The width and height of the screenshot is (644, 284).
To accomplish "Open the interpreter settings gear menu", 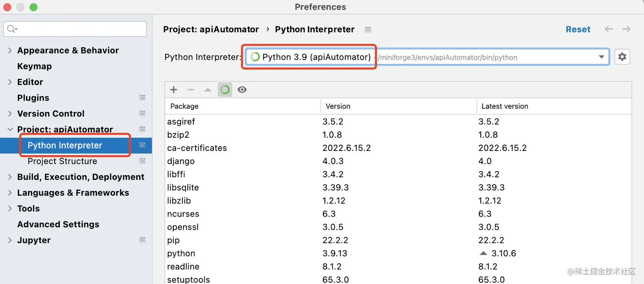I will 622,57.
